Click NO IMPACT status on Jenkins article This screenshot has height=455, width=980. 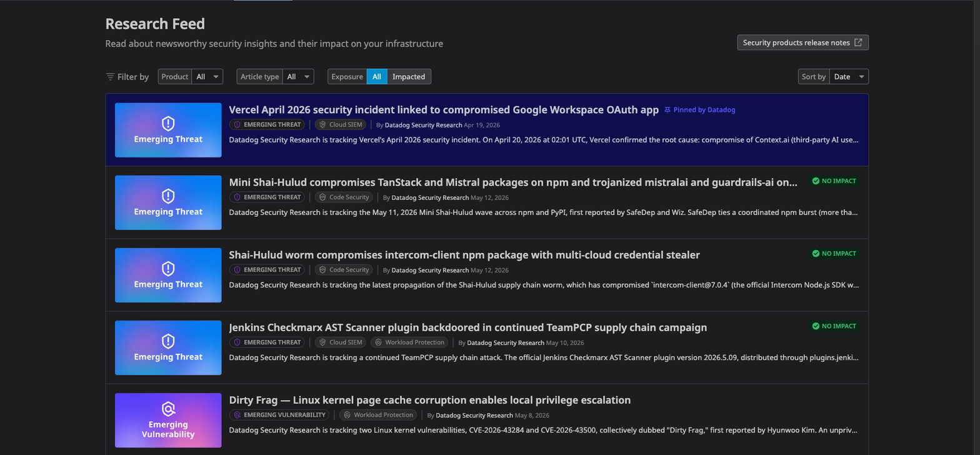pos(834,326)
